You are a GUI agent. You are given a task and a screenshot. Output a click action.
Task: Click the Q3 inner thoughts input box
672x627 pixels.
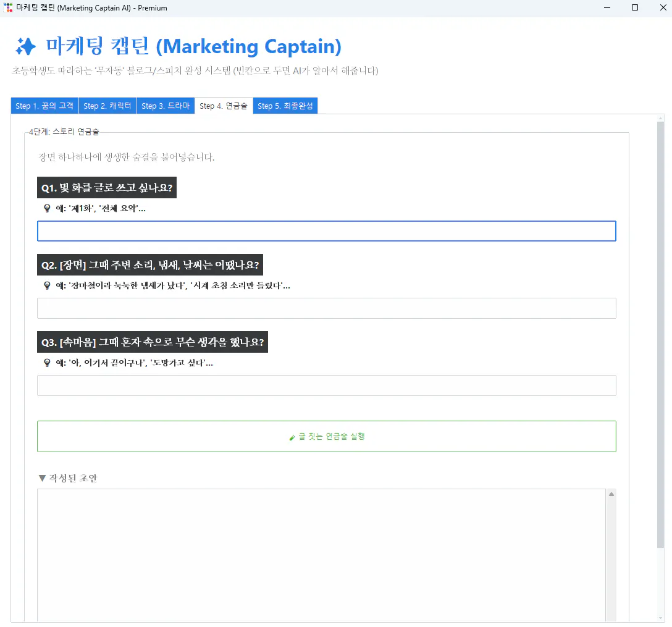326,385
